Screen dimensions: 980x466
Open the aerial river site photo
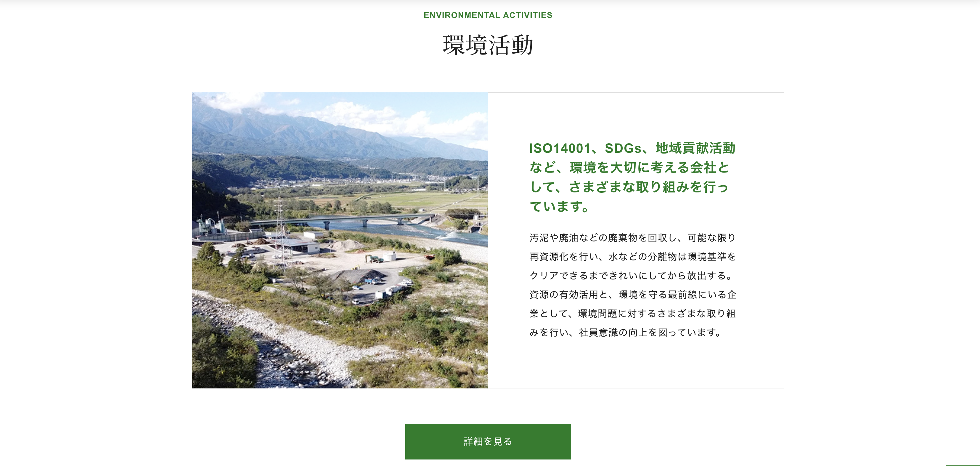[x=340, y=240]
